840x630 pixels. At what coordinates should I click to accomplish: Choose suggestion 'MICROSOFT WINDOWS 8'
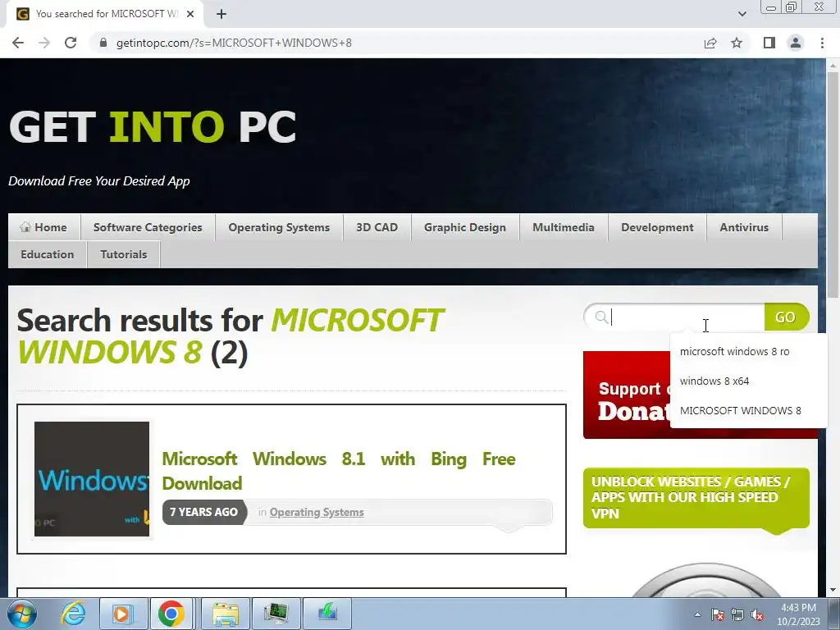(x=748, y=410)
